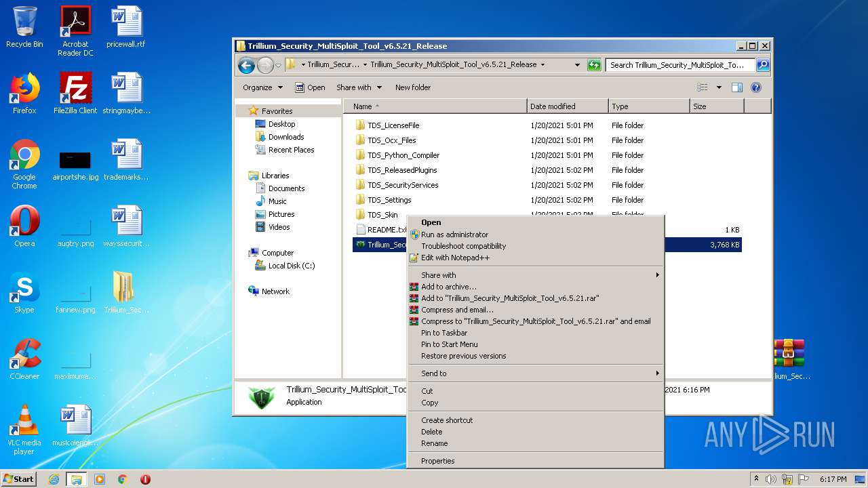This screenshot has width=868, height=488.
Task: Open Internet Explorer from taskbar
Action: click(x=54, y=479)
